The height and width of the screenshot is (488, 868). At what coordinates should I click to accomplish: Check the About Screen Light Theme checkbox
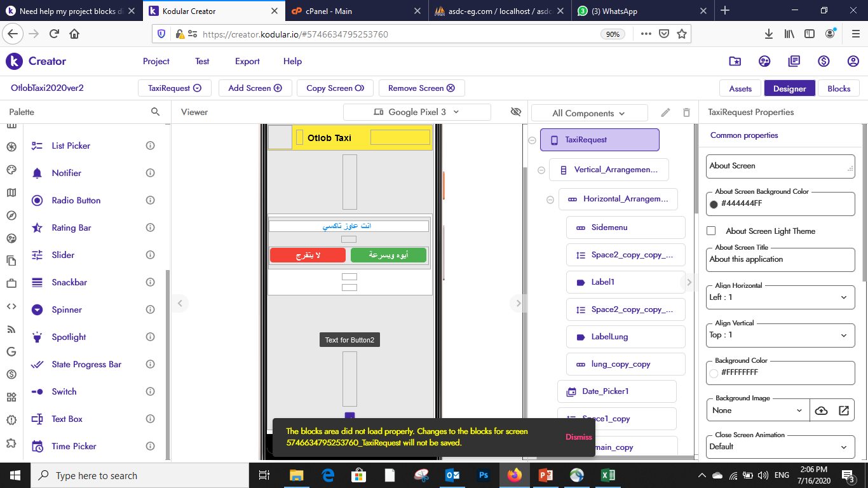[712, 231]
